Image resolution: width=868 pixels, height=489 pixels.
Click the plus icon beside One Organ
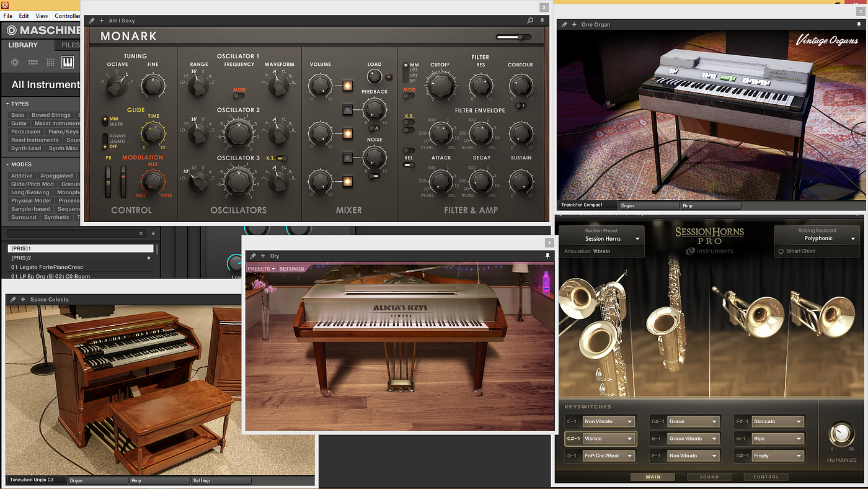click(x=574, y=24)
